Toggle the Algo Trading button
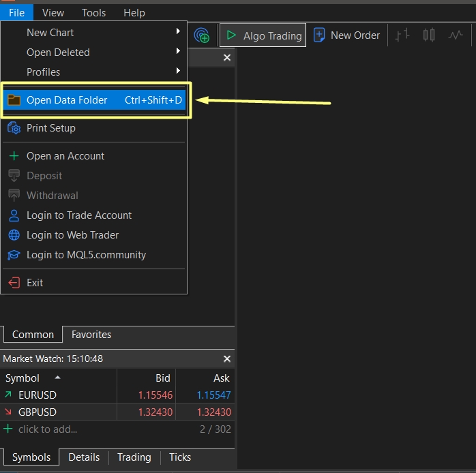 [264, 35]
